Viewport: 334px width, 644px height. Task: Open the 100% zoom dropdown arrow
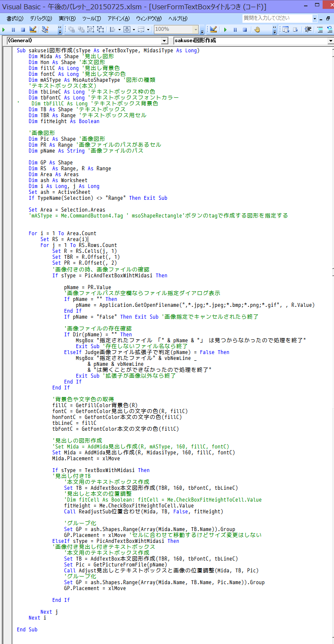(195, 30)
